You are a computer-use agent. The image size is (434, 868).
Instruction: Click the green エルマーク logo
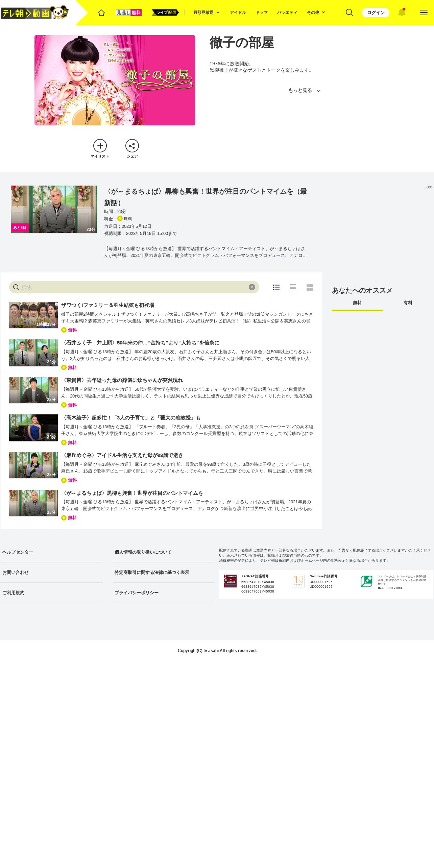[366, 581]
